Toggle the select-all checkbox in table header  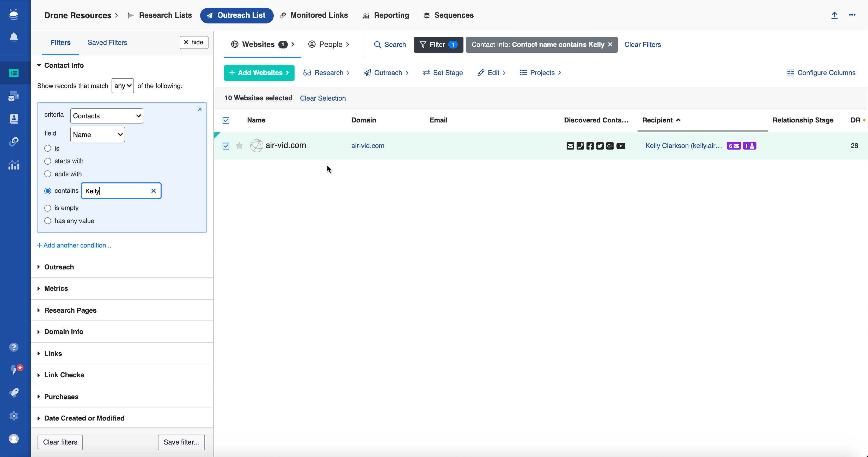point(226,120)
